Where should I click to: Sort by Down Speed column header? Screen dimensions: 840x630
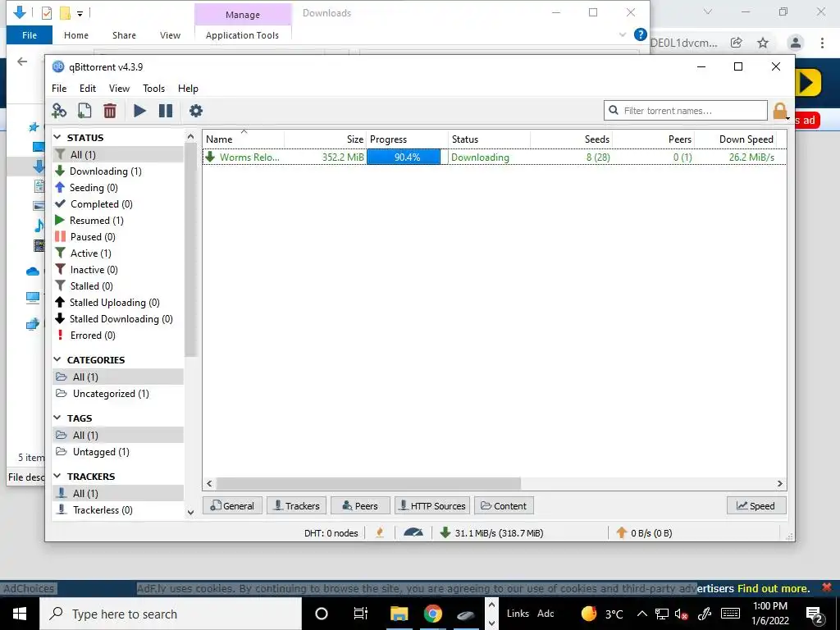click(x=736, y=139)
